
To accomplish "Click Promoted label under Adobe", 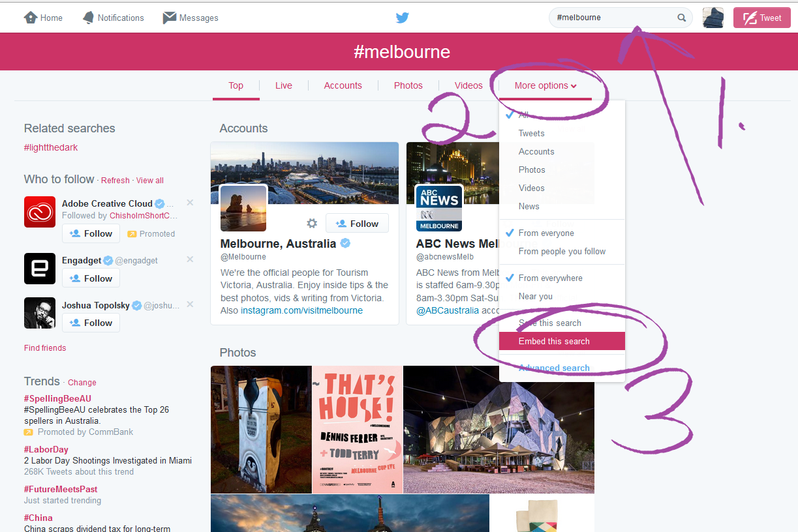I will coord(151,234).
